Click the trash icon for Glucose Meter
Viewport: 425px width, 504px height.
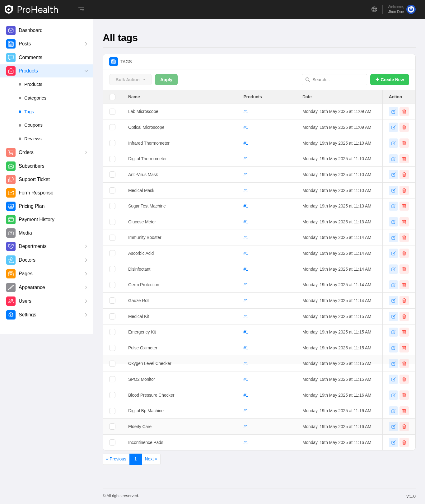click(x=404, y=222)
